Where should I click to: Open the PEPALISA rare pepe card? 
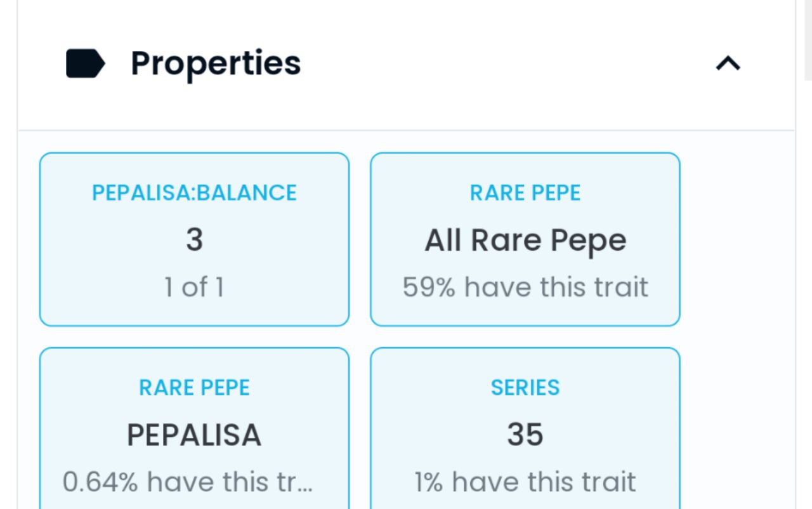[194, 428]
